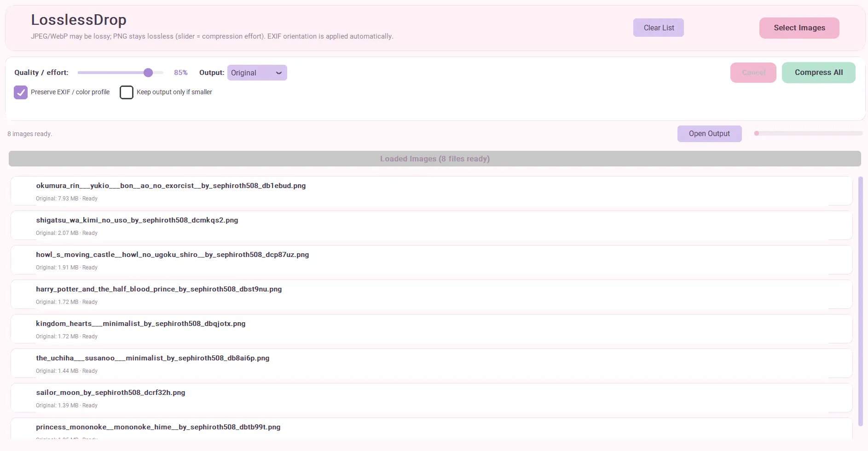The height and width of the screenshot is (451, 868).
Task: Click 'Original: 1.44 MB · Ready' size text
Action: (67, 371)
